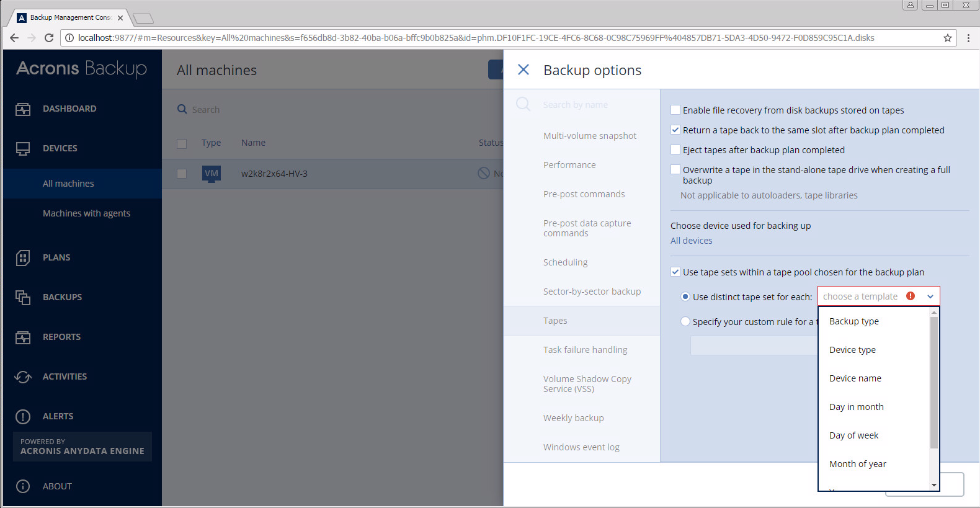Close the Backup Management Console tab
This screenshot has height=508, width=980.
(x=120, y=17)
